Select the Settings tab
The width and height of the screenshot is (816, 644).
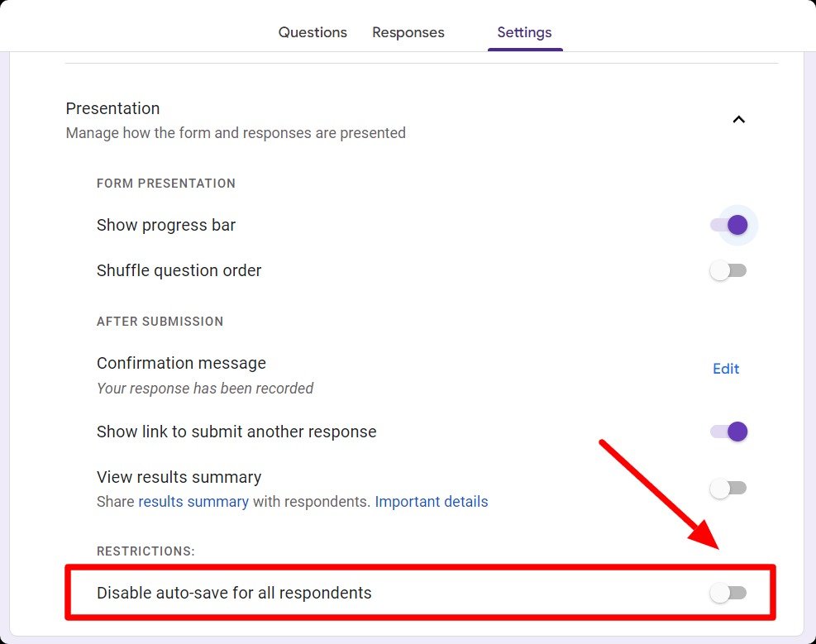[524, 32]
